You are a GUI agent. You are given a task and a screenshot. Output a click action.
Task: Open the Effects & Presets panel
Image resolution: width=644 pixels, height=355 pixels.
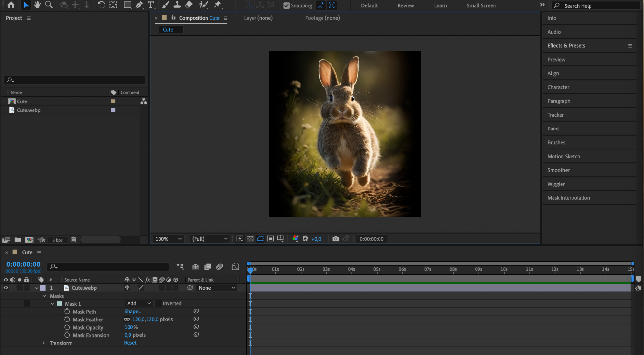point(566,46)
